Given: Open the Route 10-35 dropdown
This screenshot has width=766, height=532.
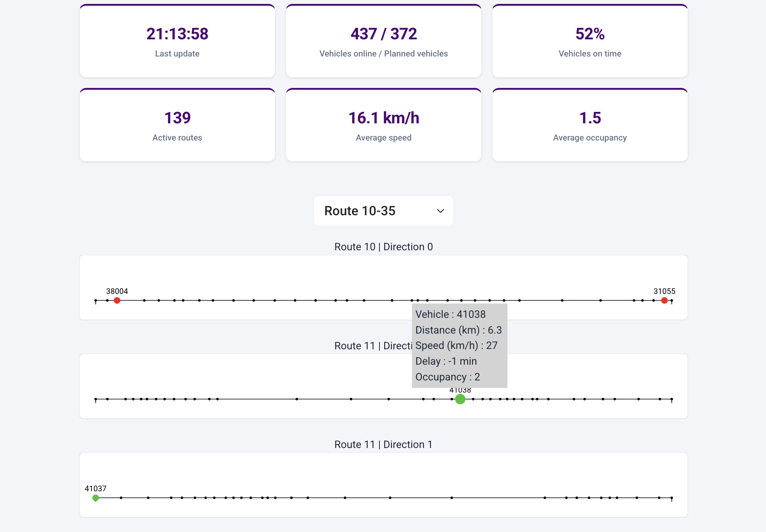Looking at the screenshot, I should pyautogui.click(x=383, y=211).
